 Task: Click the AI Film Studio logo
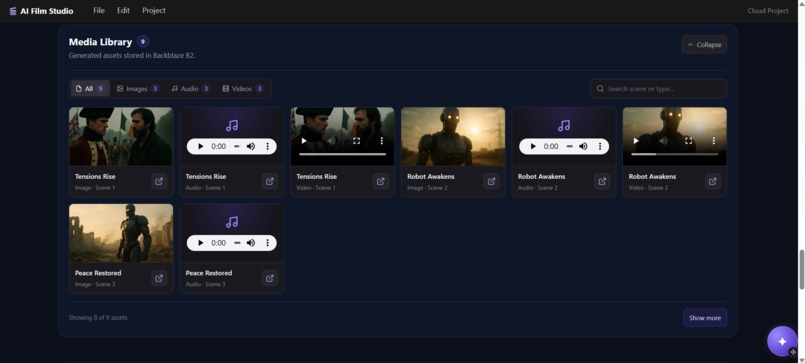pyautogui.click(x=41, y=11)
